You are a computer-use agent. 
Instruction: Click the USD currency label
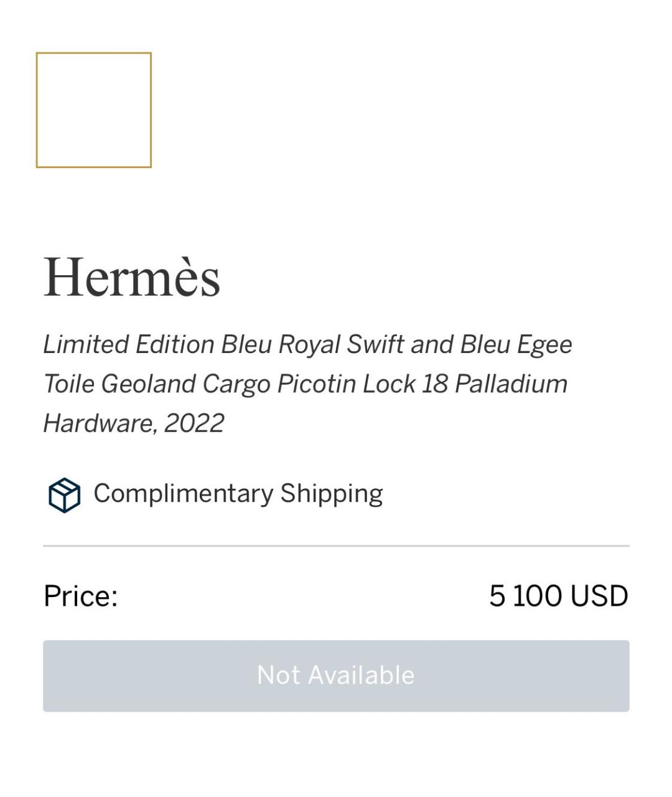(x=599, y=596)
